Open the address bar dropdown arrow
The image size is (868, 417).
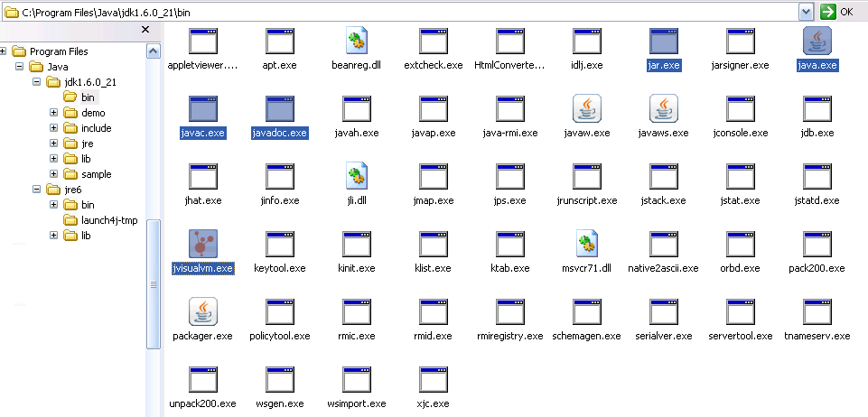[806, 12]
